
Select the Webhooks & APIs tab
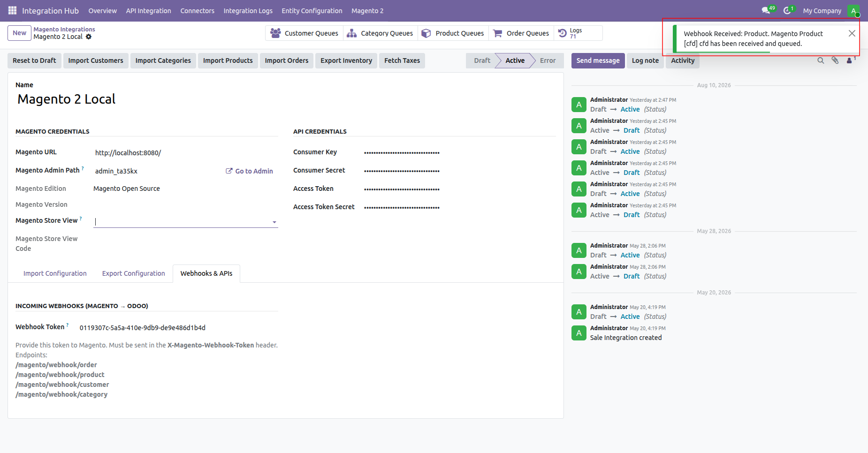click(x=206, y=273)
